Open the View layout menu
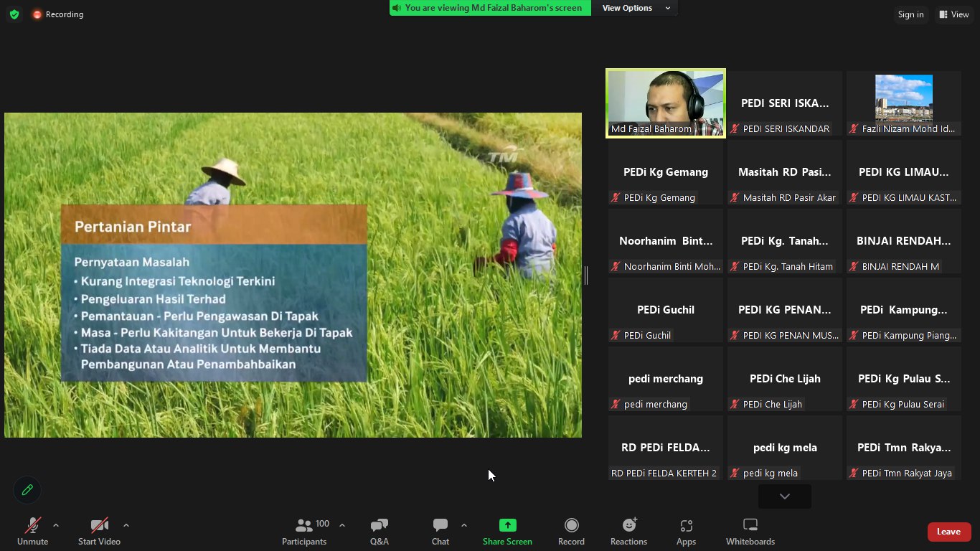980x551 pixels. pyautogui.click(x=954, y=14)
